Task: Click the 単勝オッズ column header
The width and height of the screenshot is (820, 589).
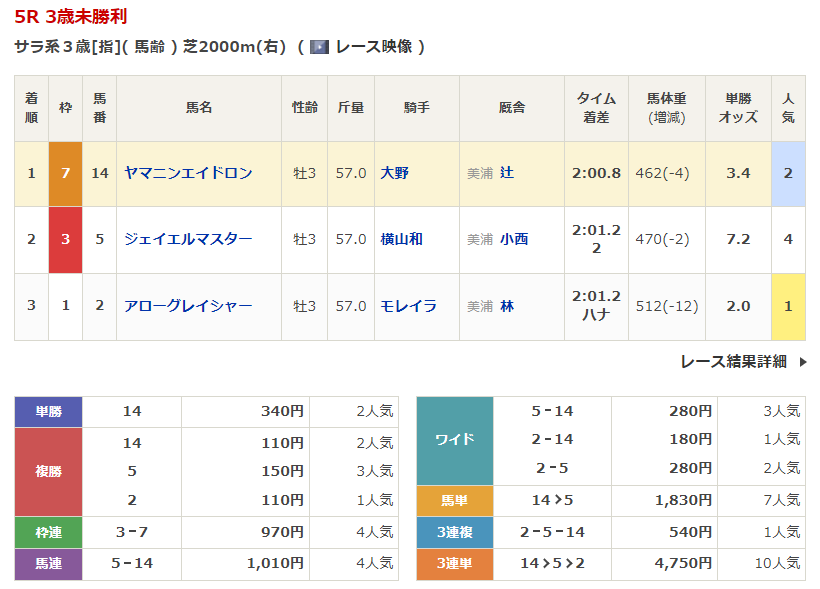Action: [738, 108]
